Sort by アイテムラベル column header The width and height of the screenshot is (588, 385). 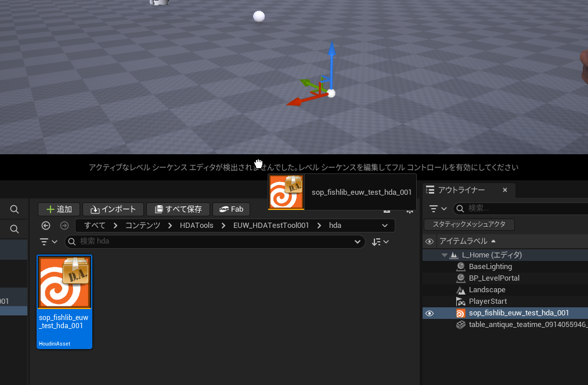tap(468, 241)
